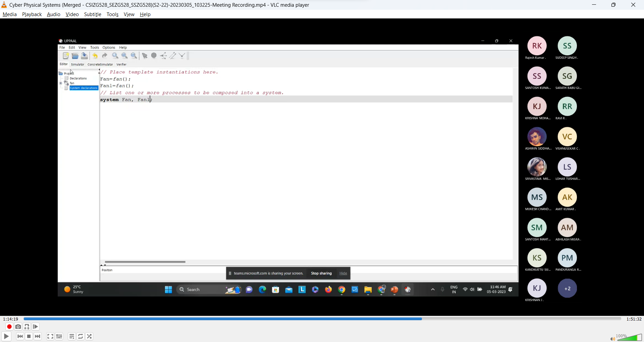Choose the UPPAAL Add Edge tool

173,56
